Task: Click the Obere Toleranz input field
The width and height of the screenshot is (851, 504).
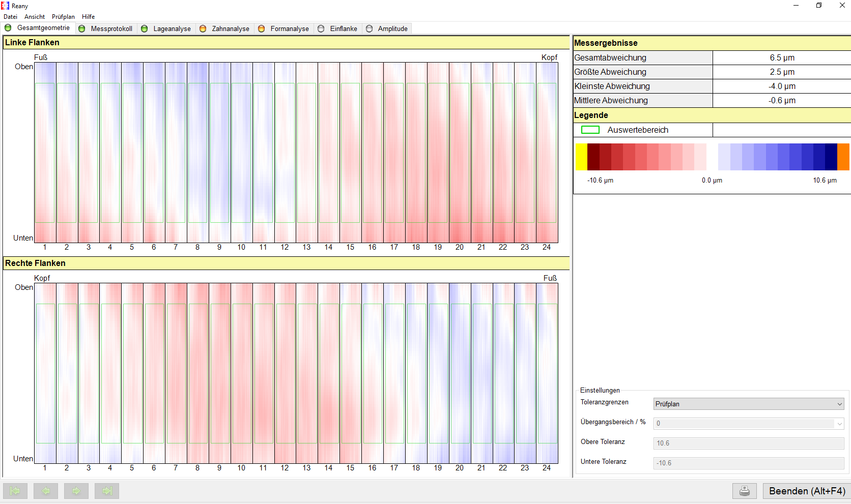Action: tap(748, 443)
